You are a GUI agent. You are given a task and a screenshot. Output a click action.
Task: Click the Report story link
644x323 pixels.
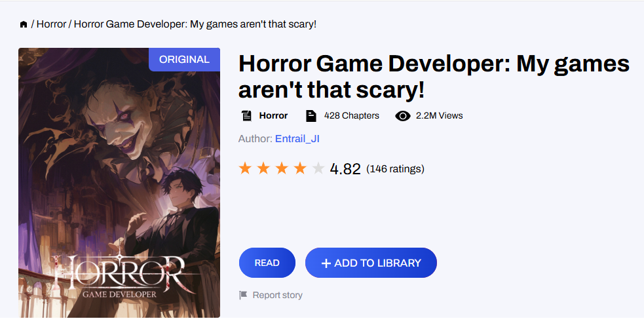pyautogui.click(x=277, y=295)
